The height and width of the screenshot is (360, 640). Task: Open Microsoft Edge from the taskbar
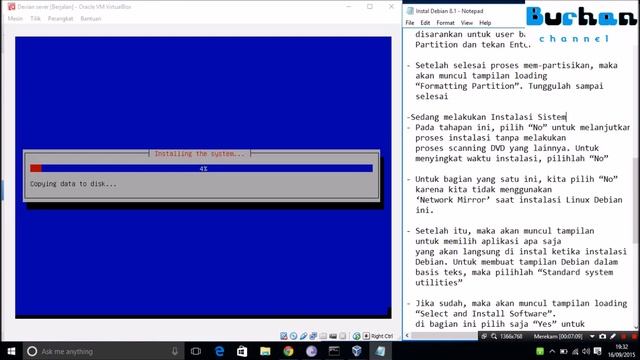[x=219, y=351]
